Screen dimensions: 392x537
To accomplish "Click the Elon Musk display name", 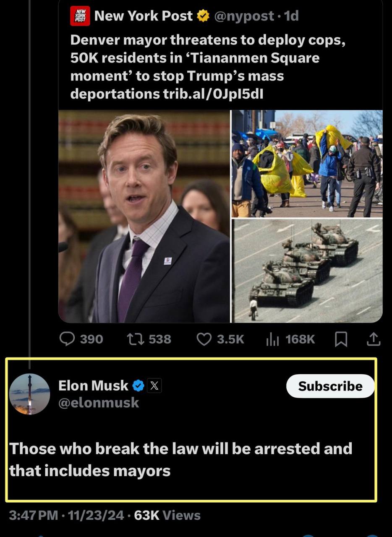I will click(x=93, y=385).
